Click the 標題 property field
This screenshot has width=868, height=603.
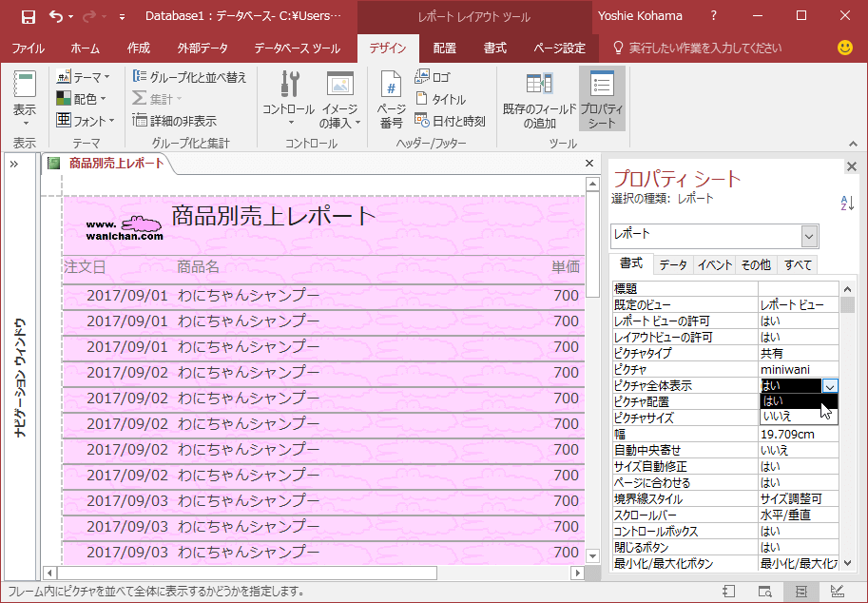click(x=799, y=288)
